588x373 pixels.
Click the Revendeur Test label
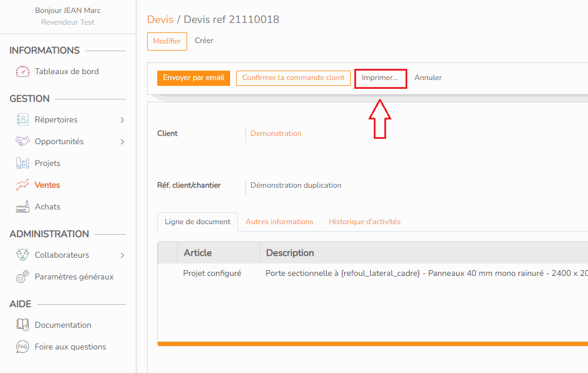(x=68, y=22)
